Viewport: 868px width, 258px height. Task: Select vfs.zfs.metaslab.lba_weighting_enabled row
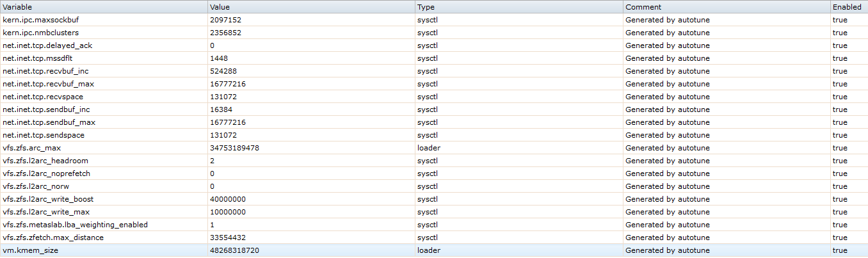[x=75, y=225]
